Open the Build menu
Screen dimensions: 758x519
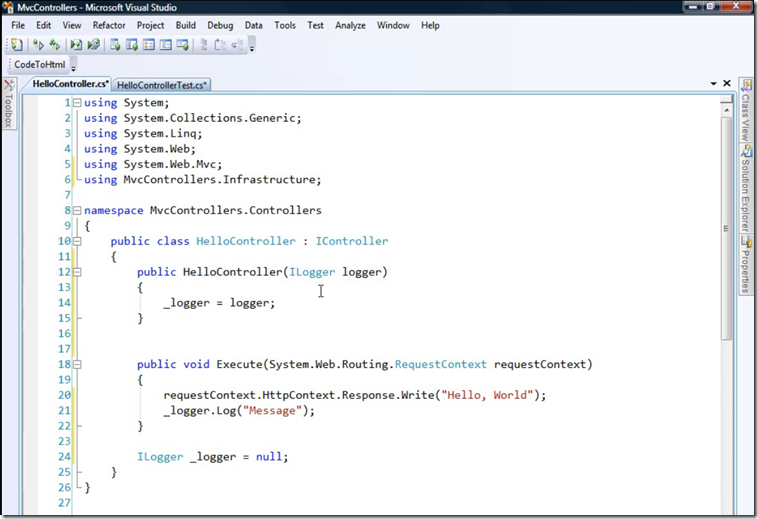(186, 25)
